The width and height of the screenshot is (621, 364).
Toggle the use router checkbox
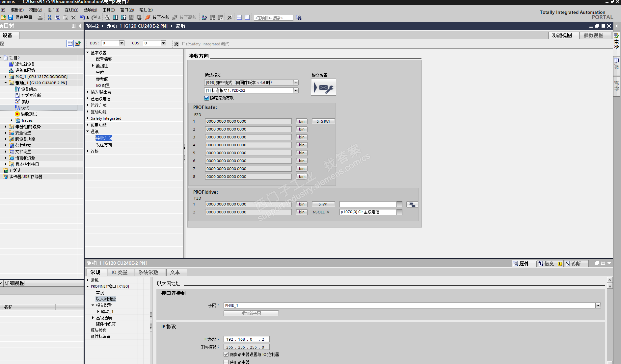coord(226,362)
